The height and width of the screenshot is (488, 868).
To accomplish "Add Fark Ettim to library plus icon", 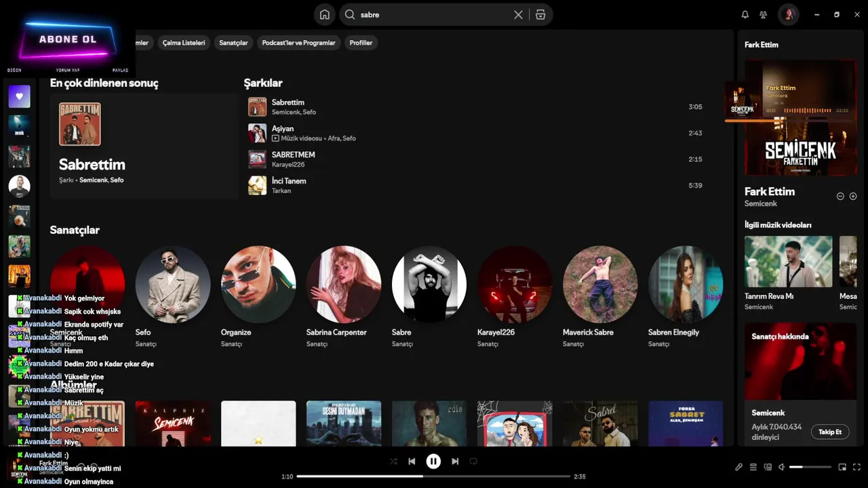I will [853, 196].
